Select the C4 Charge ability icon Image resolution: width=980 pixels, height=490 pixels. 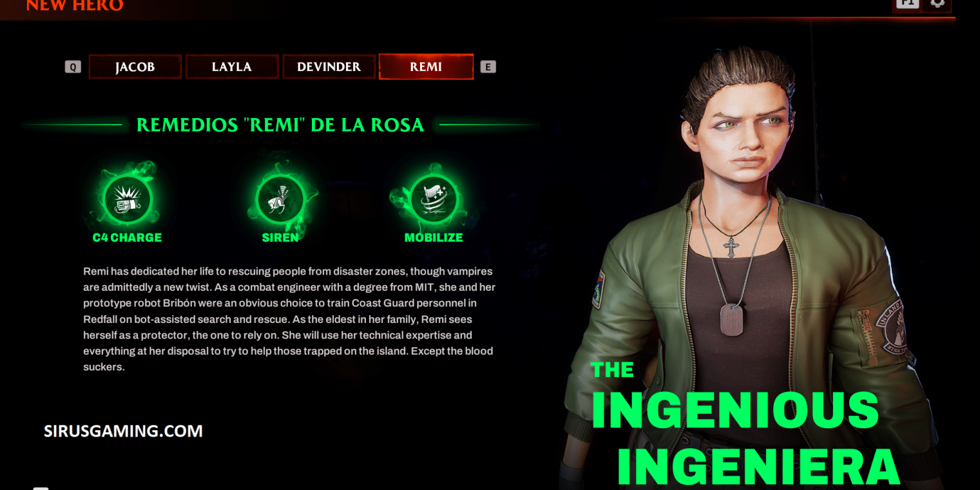click(128, 200)
